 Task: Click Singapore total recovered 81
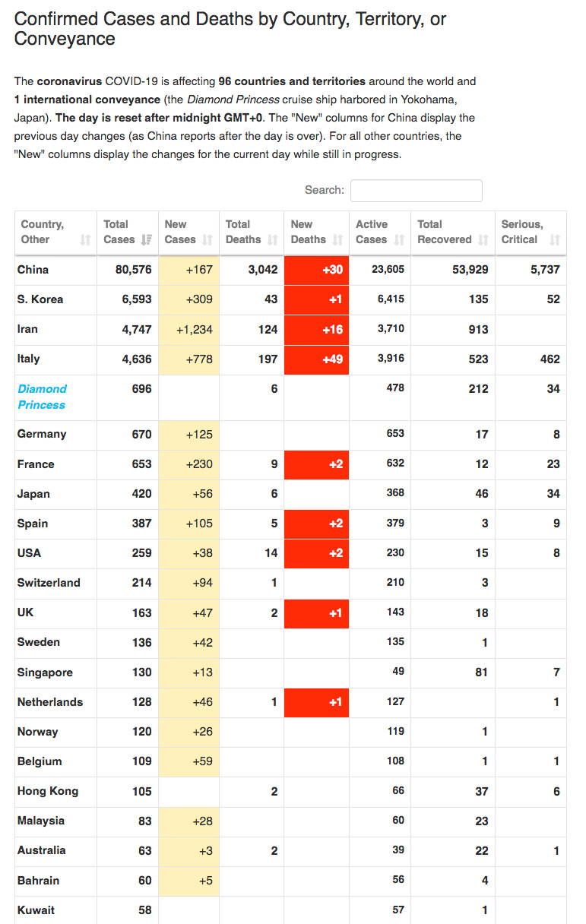(x=481, y=672)
